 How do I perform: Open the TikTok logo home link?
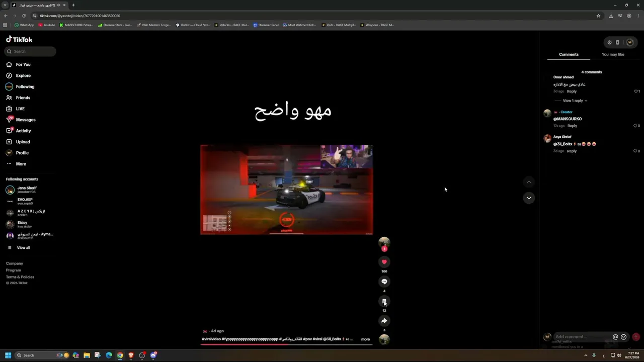pyautogui.click(x=19, y=39)
